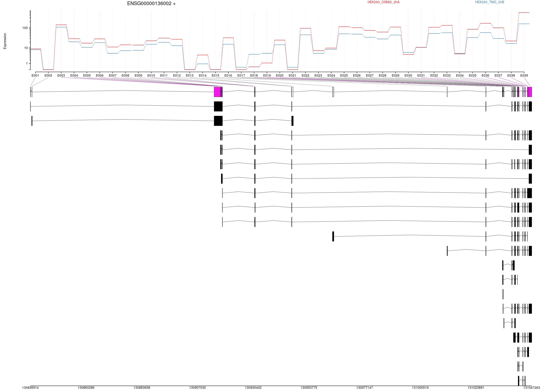Click the blue expression line segment above E039

(x=524, y=24)
